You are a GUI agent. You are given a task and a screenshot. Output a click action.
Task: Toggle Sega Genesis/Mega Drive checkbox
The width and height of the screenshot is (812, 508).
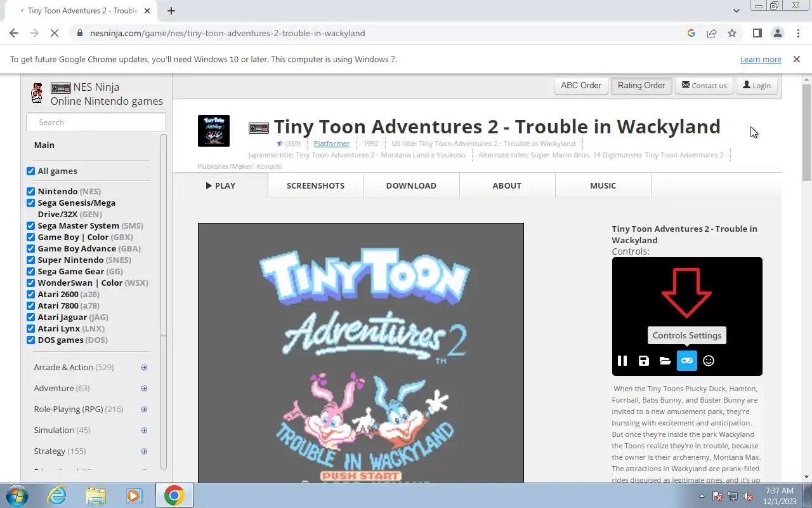click(30, 203)
